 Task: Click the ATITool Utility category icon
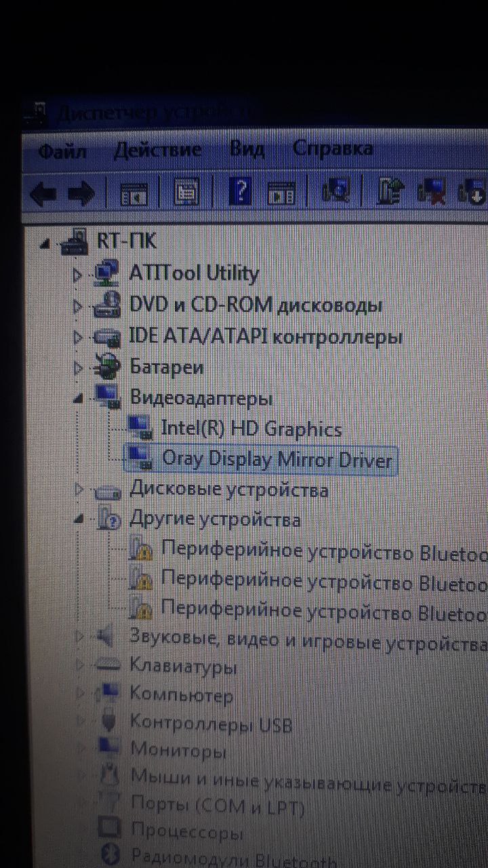tap(106, 273)
